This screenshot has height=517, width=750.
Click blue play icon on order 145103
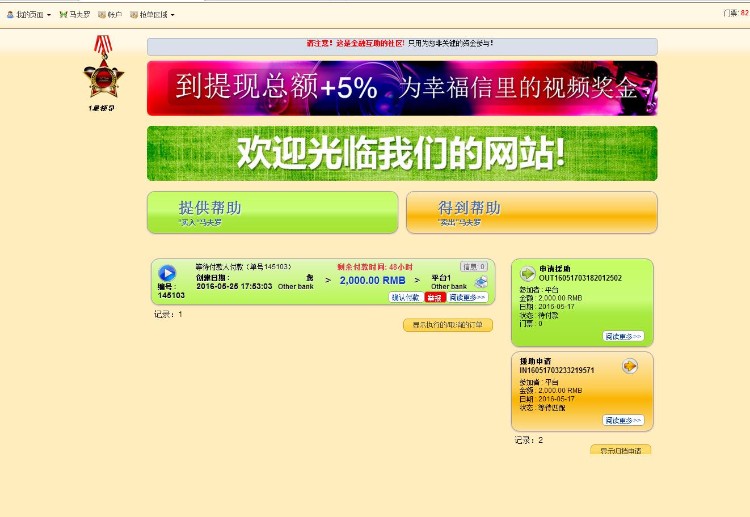(x=167, y=273)
